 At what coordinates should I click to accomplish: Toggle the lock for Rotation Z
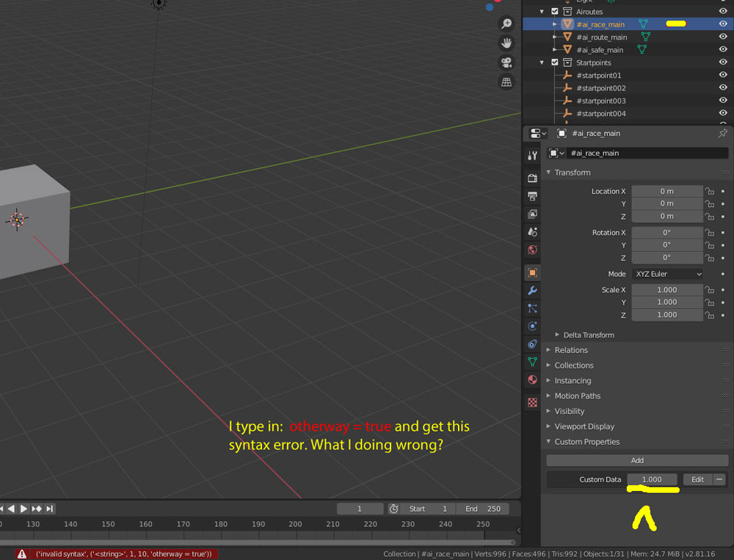(710, 258)
